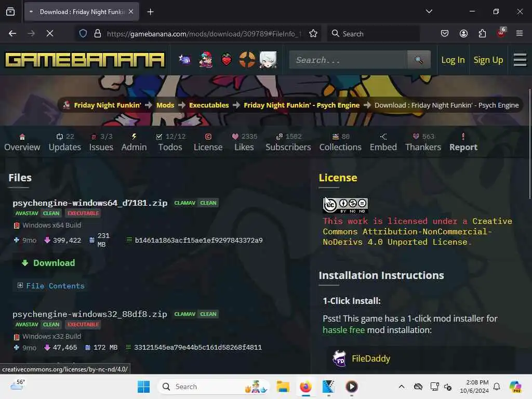Image resolution: width=532 pixels, height=399 pixels.
Task: Click the Sign Up link
Action: click(488, 60)
